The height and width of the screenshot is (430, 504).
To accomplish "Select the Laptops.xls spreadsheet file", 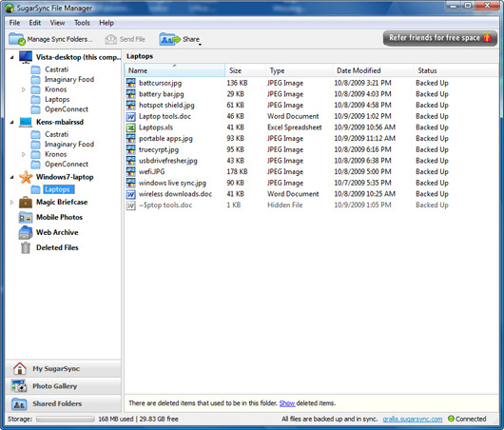I will click(156, 127).
